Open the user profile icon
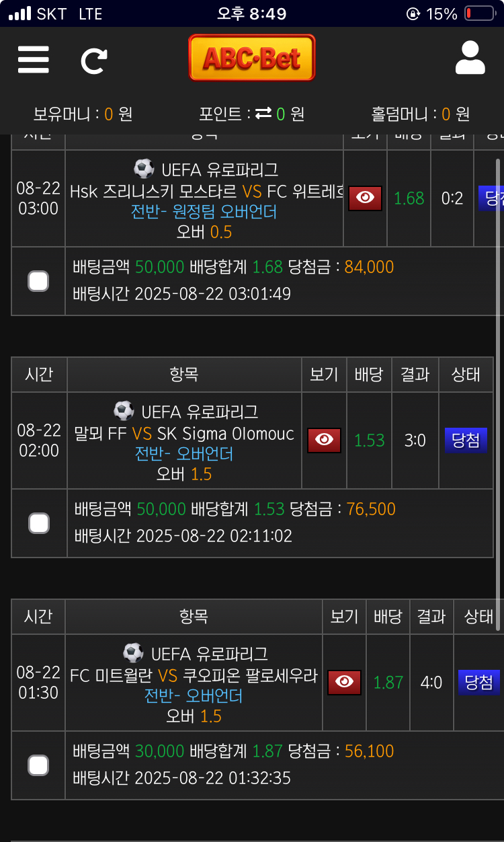Image resolution: width=504 pixels, height=842 pixels. tap(470, 58)
